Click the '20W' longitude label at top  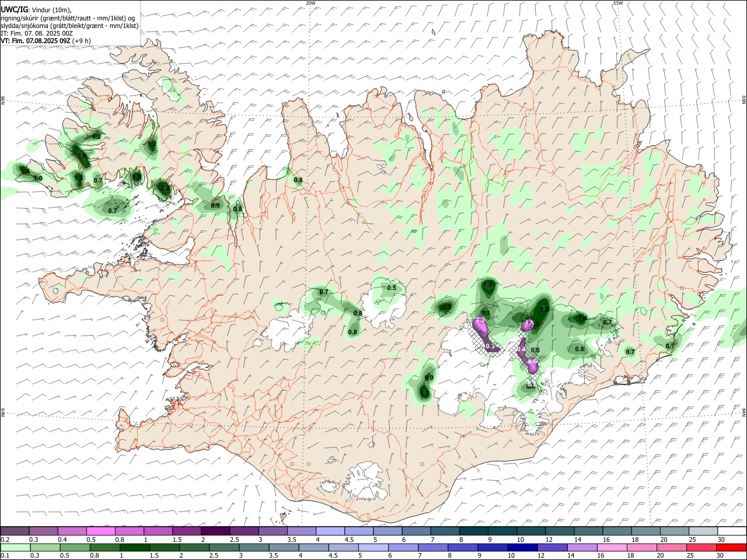310,3
